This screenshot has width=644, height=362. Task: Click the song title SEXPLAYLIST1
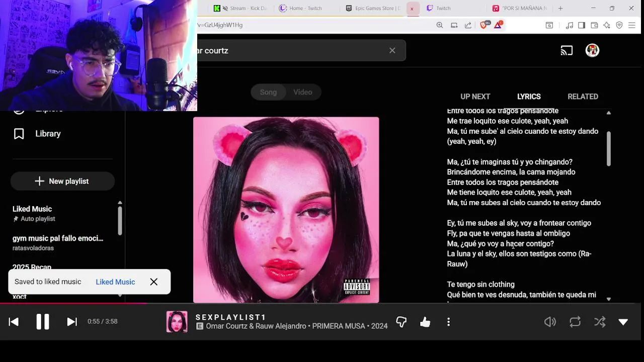(x=230, y=317)
